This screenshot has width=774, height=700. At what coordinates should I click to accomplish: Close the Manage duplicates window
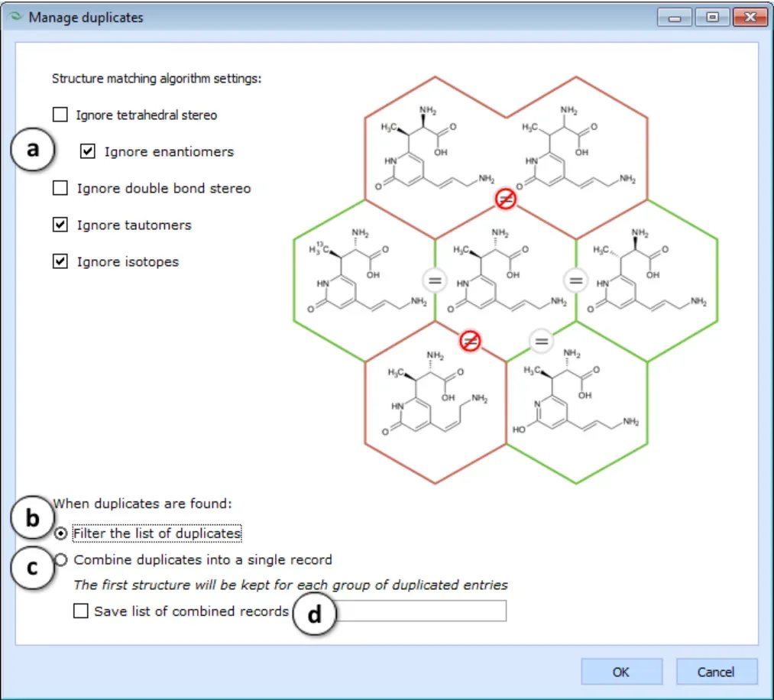[750, 18]
